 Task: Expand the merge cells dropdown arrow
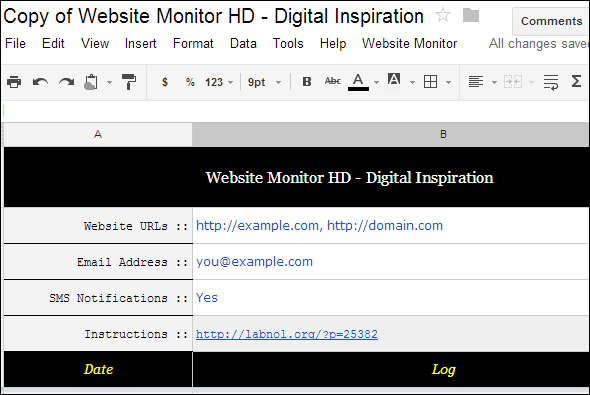(531, 82)
